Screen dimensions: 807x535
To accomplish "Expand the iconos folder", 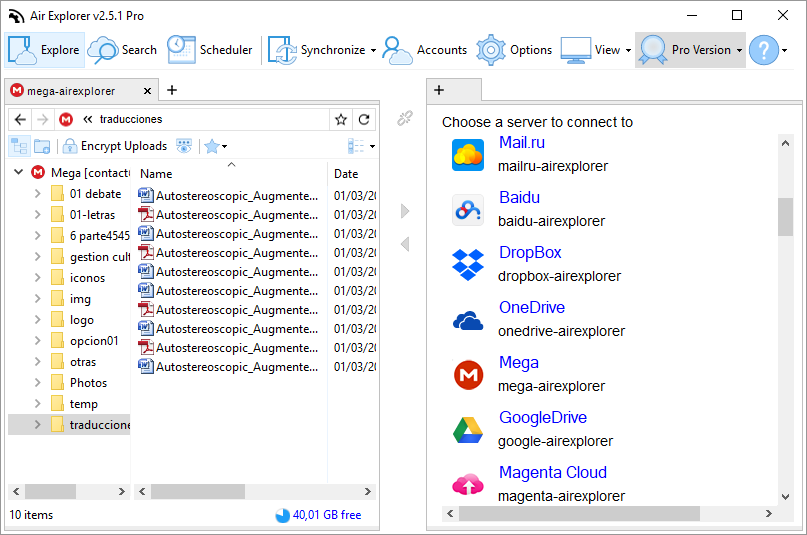I will (x=38, y=278).
